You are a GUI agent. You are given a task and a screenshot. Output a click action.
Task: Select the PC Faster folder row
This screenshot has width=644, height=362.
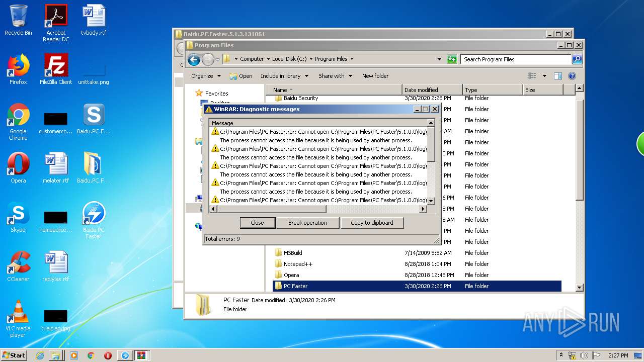coord(417,286)
